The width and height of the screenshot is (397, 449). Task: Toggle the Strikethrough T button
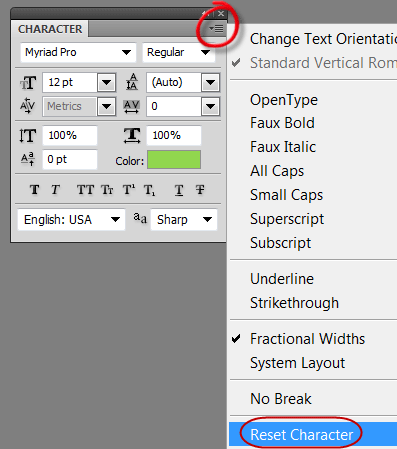[200, 190]
